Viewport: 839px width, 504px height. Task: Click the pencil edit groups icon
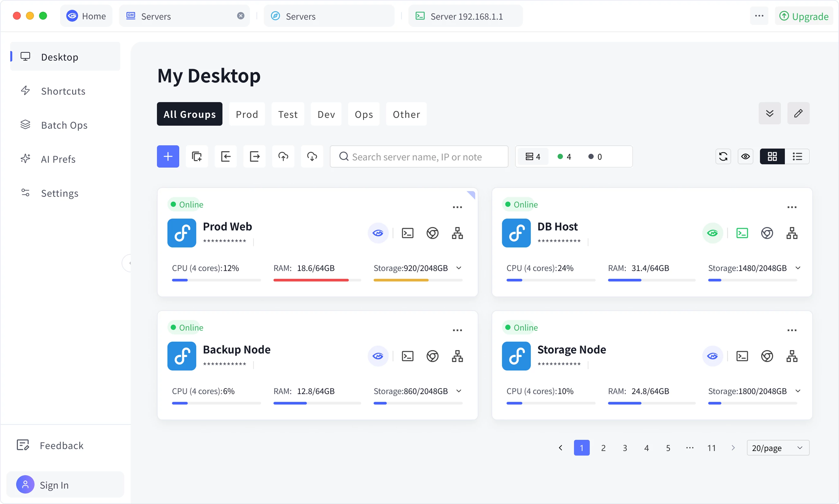click(x=798, y=113)
